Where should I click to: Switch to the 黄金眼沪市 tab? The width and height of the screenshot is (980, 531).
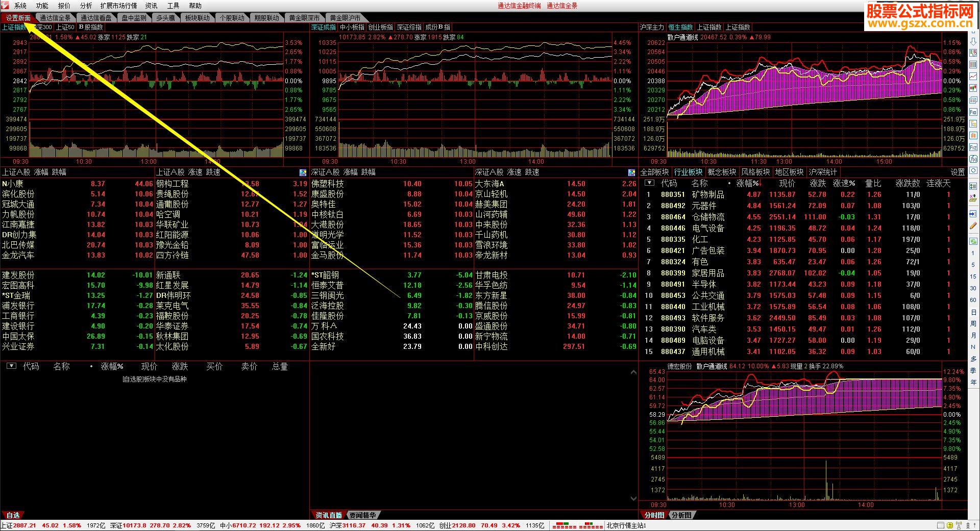point(346,18)
